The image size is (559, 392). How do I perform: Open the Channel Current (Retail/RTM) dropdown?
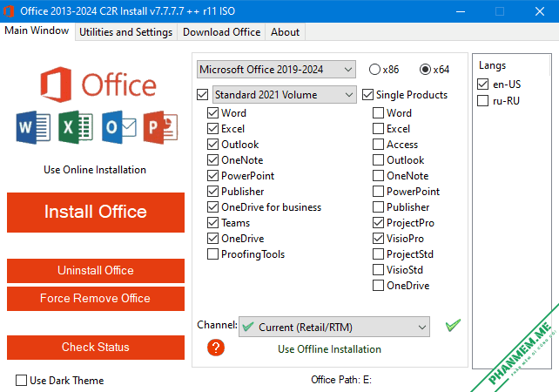(x=334, y=327)
